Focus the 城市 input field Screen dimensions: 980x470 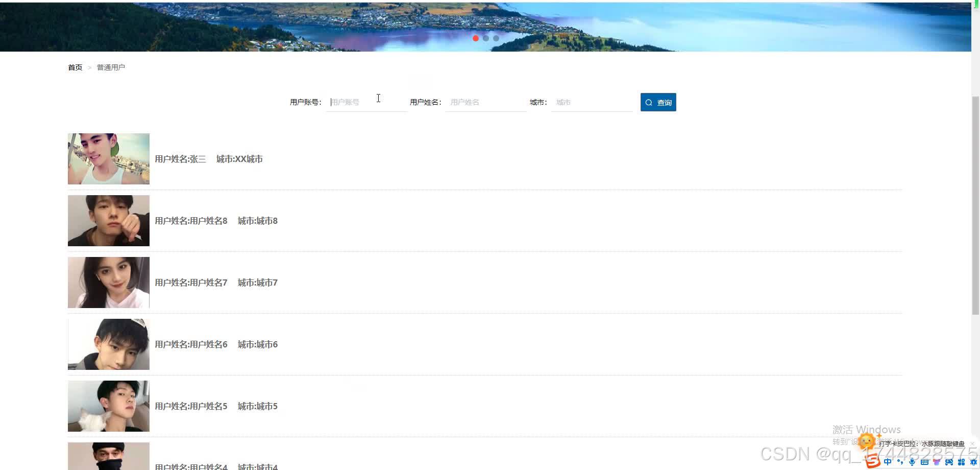(592, 102)
